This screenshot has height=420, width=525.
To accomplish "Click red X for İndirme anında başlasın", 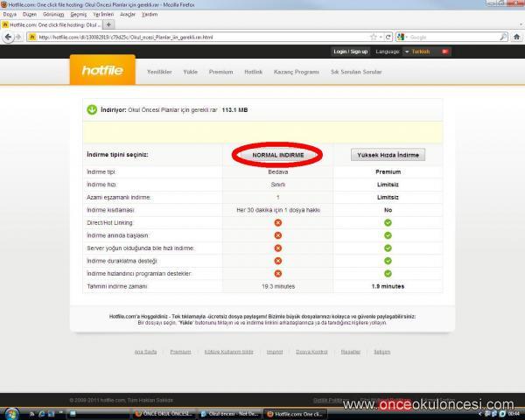I will 277,235.
